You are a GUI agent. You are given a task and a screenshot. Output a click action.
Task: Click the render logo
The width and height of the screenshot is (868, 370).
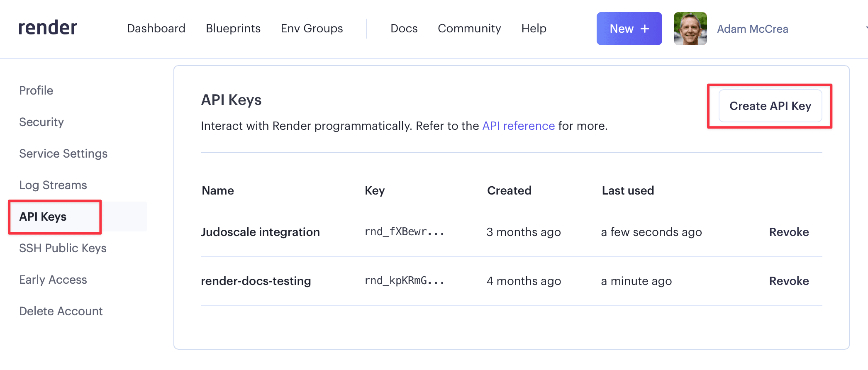[x=48, y=28]
